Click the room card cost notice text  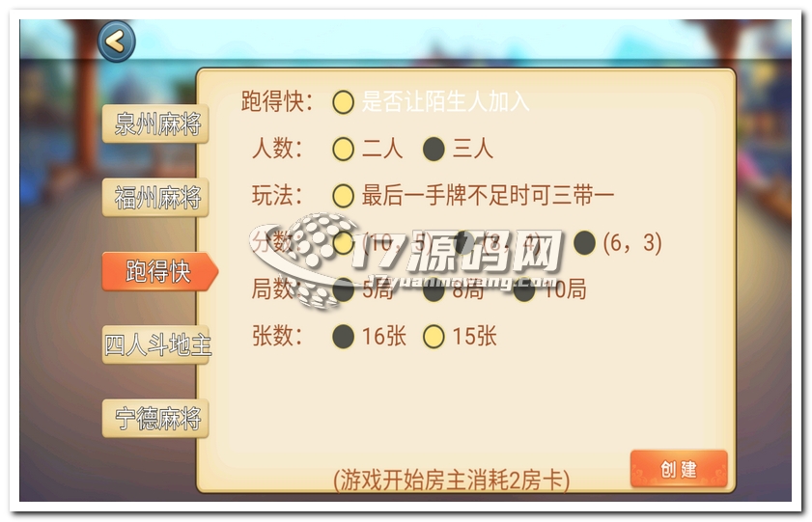451,481
